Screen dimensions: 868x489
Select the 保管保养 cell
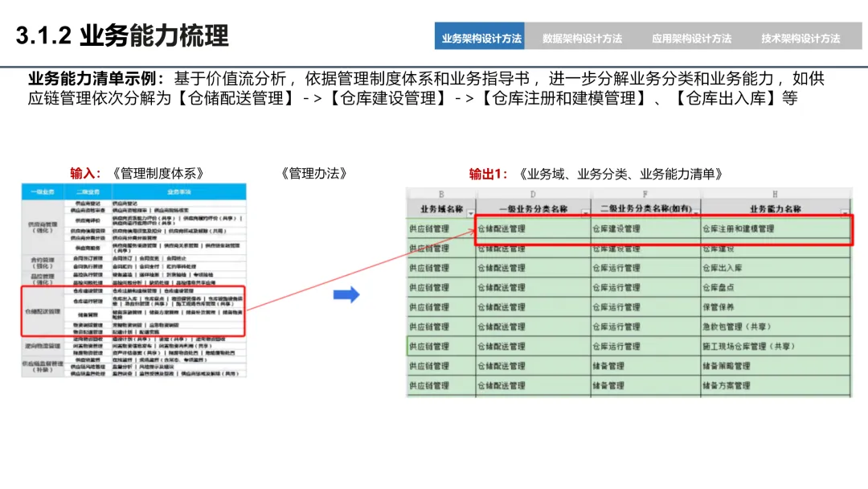[x=775, y=307]
